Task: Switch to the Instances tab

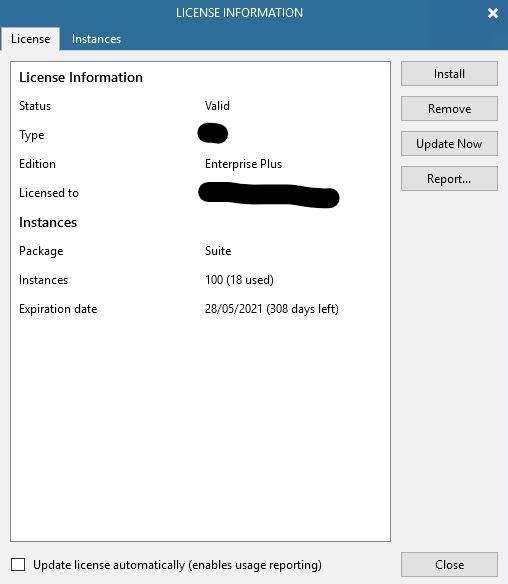Action: [x=96, y=39]
